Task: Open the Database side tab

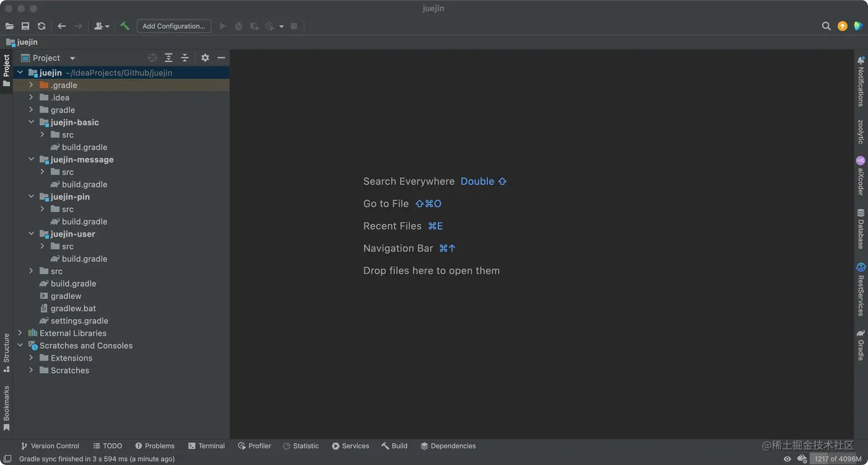Action: pos(861,229)
